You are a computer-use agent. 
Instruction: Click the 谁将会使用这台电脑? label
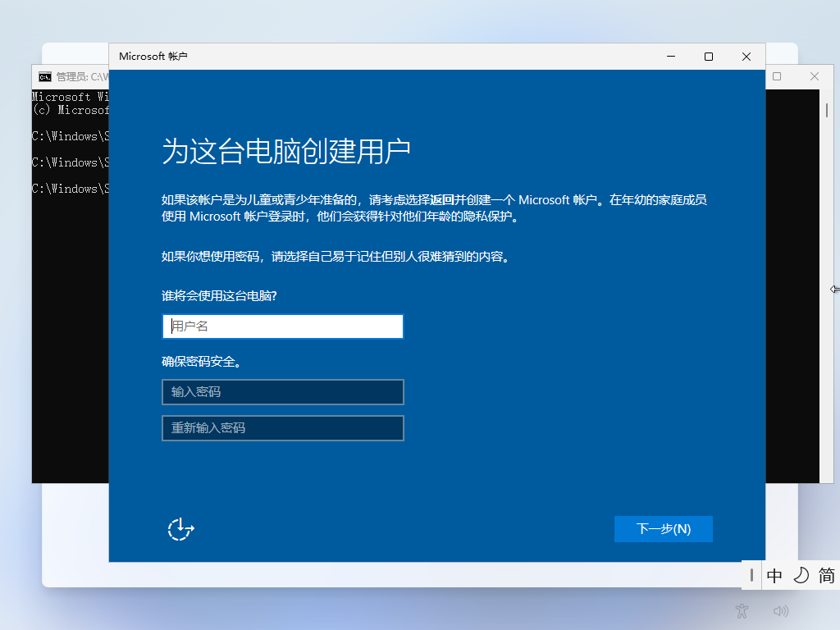219,295
